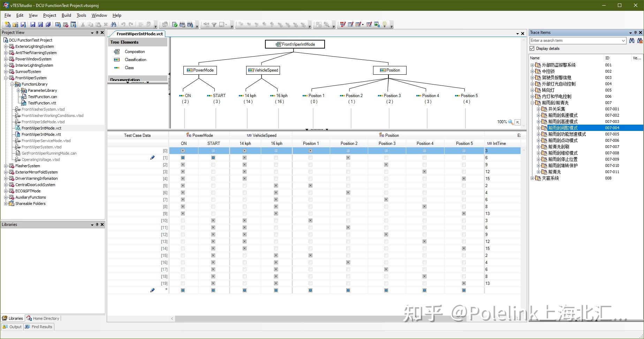Image resolution: width=644 pixels, height=339 pixels.
Task: Expand the ParameterLibrary node
Action: 19,90
